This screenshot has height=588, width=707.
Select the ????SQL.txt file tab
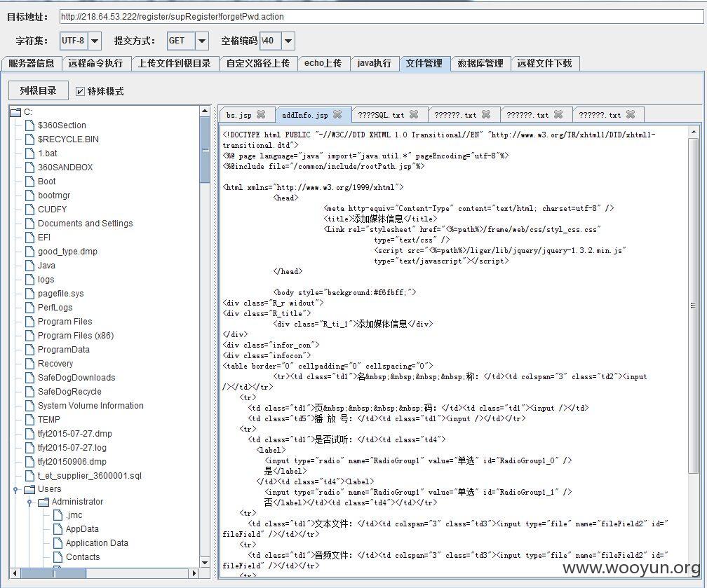click(381, 115)
